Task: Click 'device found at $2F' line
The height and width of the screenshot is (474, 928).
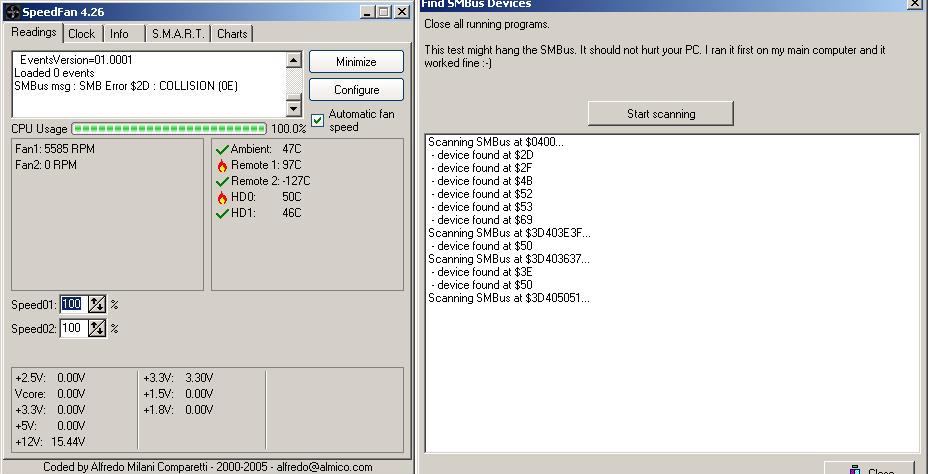Action: click(482, 168)
